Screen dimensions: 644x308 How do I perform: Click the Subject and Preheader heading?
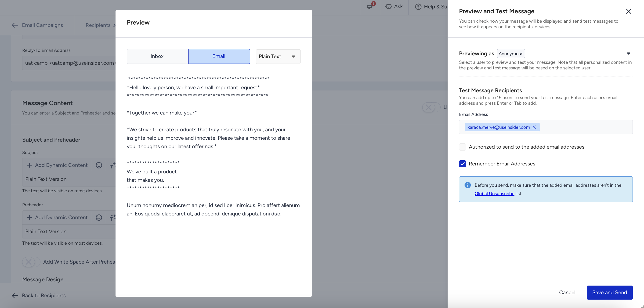point(51,140)
